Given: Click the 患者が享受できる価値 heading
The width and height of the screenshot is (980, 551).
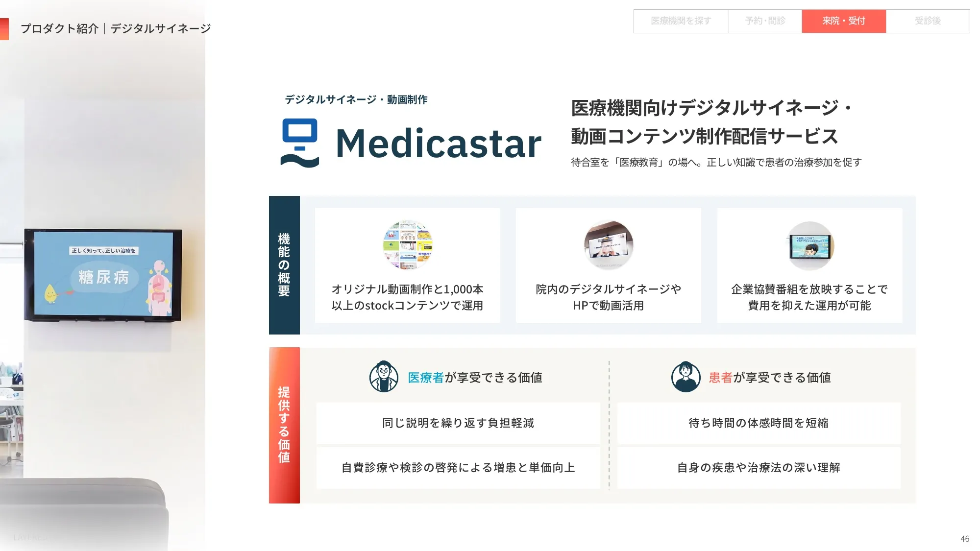Looking at the screenshot, I should 770,377.
